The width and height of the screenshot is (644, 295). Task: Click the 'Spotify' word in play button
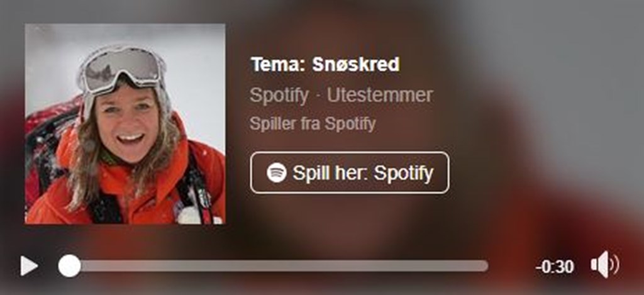(403, 174)
